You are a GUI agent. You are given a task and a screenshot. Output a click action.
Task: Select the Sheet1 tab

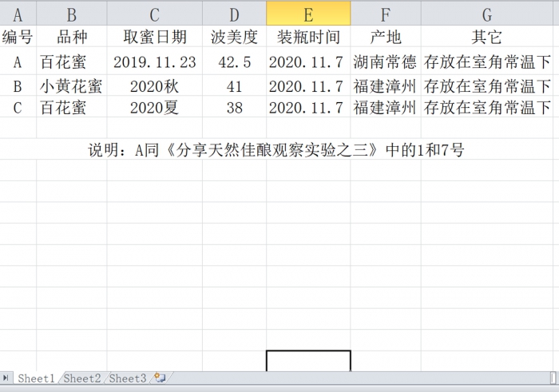click(x=37, y=378)
